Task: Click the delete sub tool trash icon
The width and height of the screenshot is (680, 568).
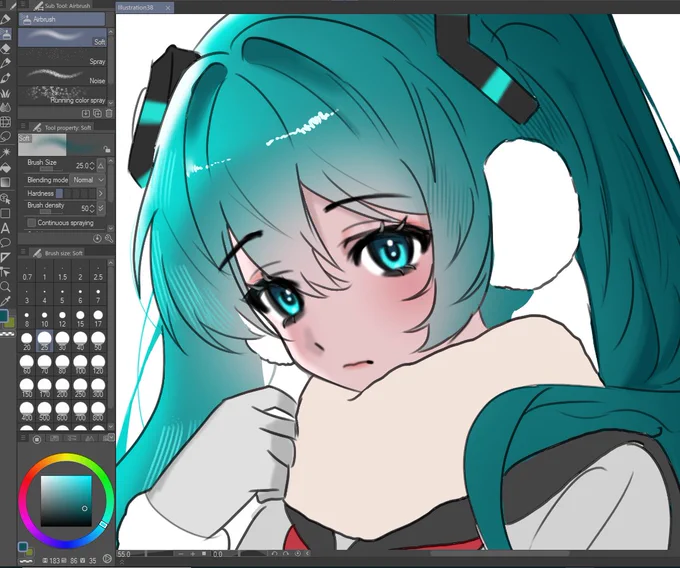Action: tap(109, 113)
